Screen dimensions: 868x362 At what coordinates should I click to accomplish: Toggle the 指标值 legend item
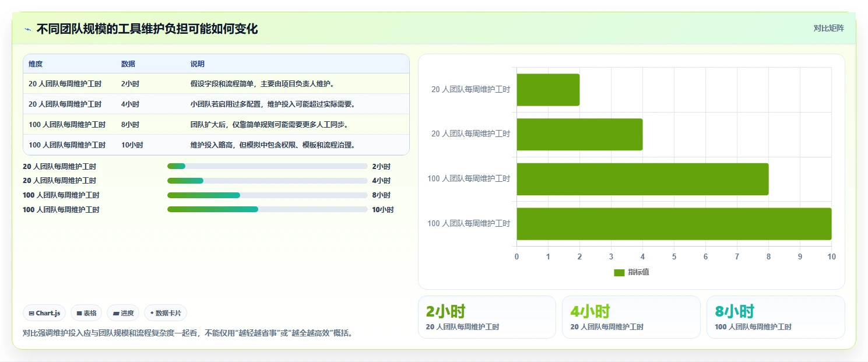(632, 272)
